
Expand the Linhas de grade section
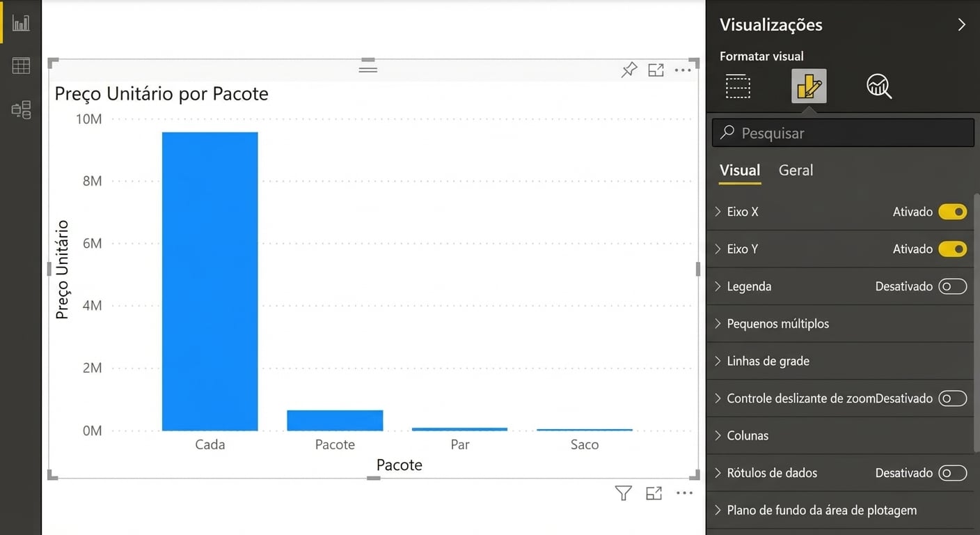(x=768, y=361)
